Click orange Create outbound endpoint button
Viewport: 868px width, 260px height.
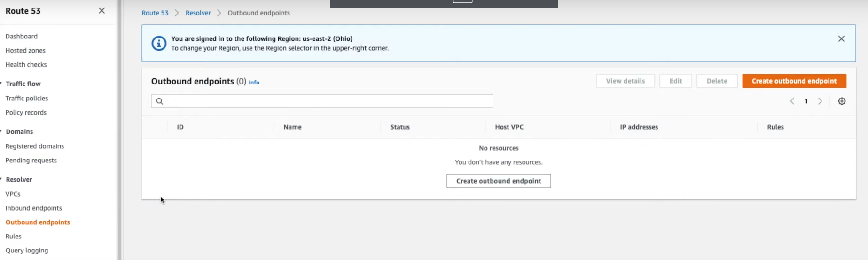794,81
